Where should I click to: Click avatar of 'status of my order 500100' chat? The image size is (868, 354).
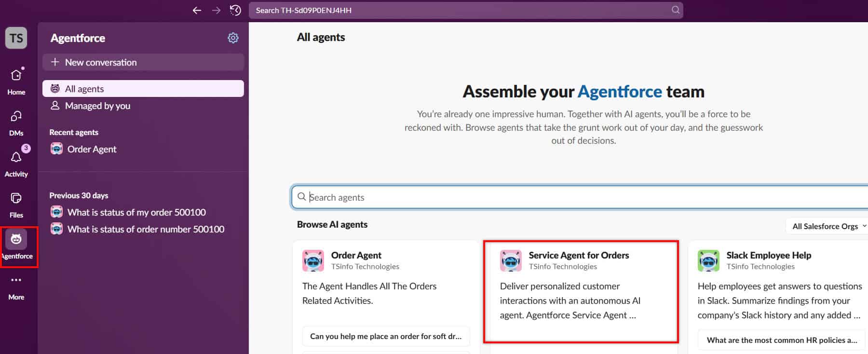[56, 212]
